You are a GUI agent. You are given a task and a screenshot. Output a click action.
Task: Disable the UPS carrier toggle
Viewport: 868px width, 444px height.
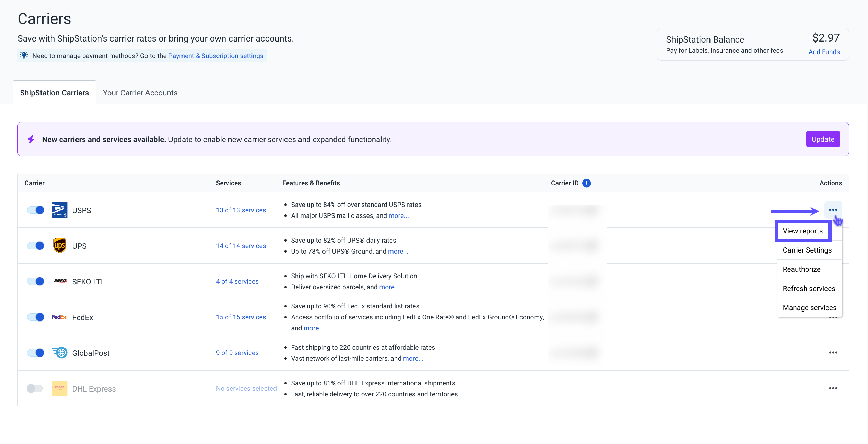click(x=36, y=246)
